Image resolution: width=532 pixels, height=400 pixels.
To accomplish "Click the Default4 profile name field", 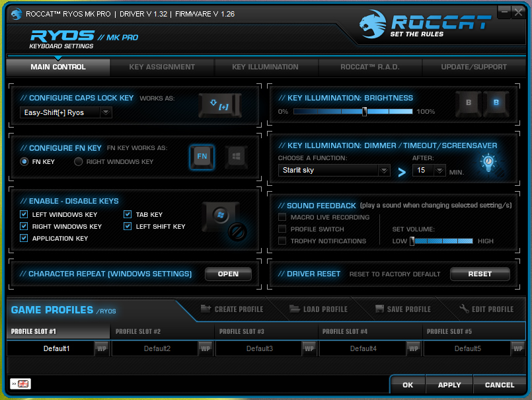I will [363, 348].
